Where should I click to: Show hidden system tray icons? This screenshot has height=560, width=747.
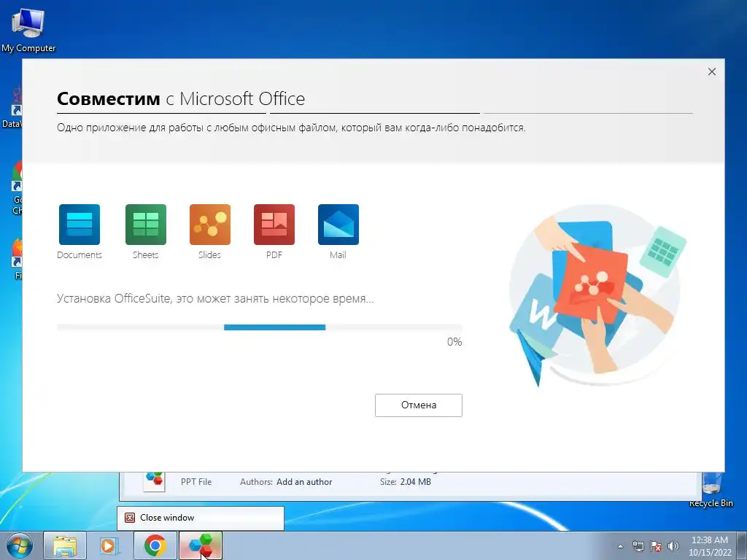[620, 546]
